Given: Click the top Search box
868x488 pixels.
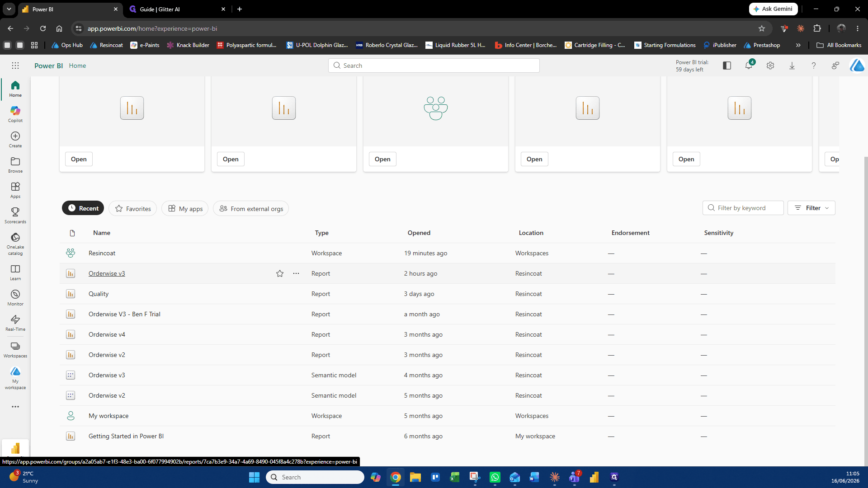Looking at the screenshot, I should pyautogui.click(x=434, y=66).
